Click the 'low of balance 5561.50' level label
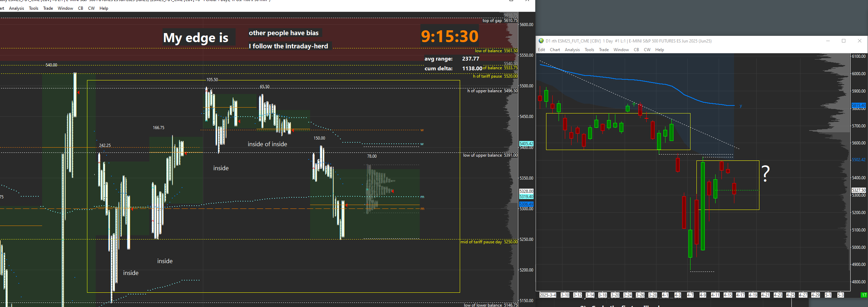 [x=496, y=51]
